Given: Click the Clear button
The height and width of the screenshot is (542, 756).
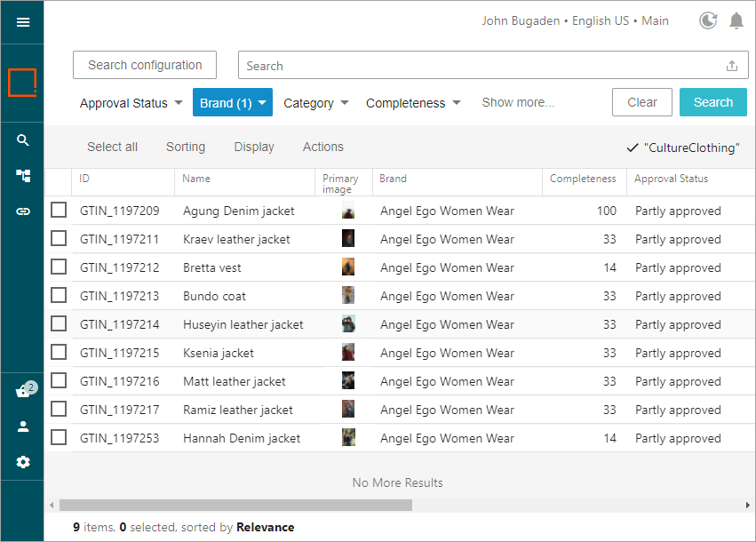Looking at the screenshot, I should [641, 102].
